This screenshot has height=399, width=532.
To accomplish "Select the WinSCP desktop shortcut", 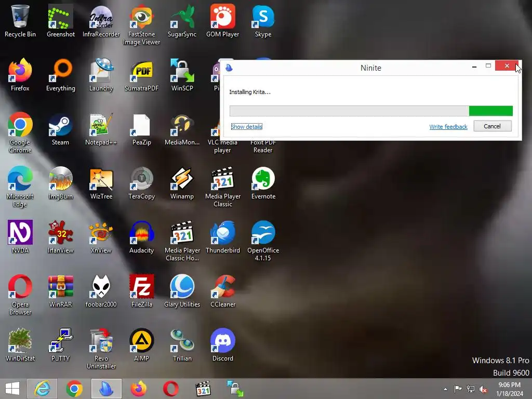I will [182, 75].
